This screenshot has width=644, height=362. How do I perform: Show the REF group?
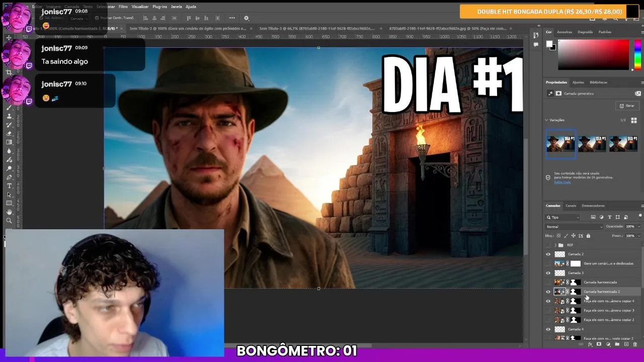(x=548, y=245)
